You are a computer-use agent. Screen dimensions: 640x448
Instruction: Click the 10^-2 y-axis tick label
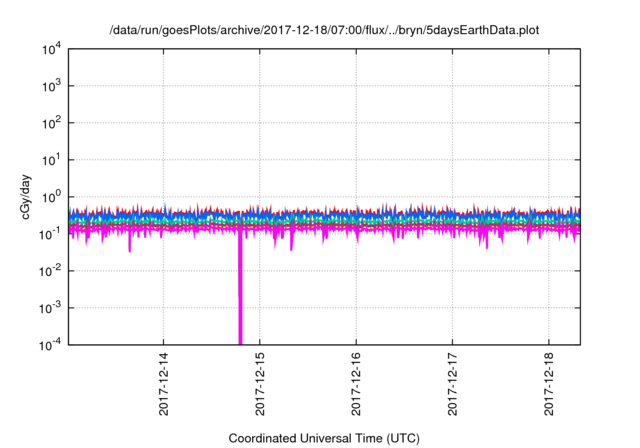click(50, 271)
